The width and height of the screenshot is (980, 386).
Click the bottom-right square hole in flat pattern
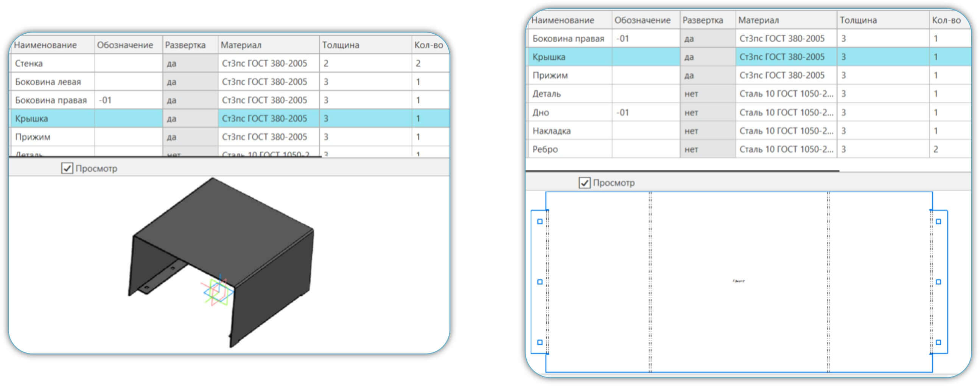point(938,342)
